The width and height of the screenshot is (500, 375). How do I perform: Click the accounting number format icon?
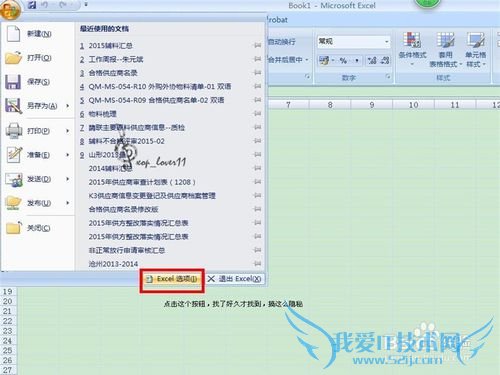(324, 60)
